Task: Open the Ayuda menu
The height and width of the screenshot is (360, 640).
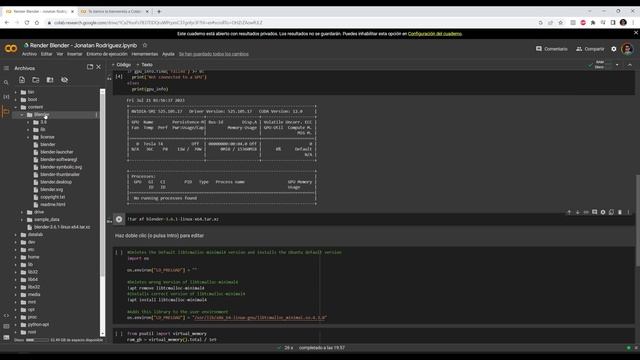Action: point(168,54)
